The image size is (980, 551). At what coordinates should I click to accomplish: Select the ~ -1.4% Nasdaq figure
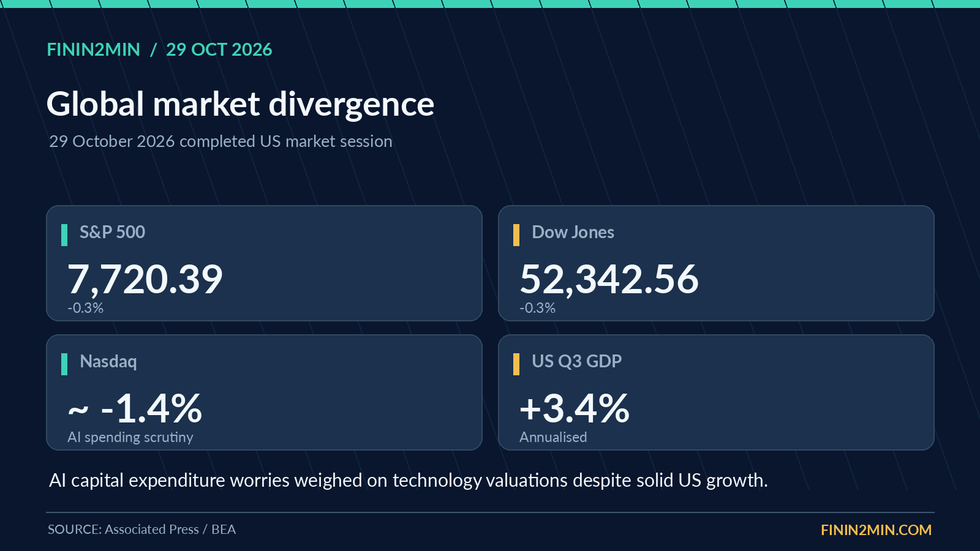pos(135,408)
